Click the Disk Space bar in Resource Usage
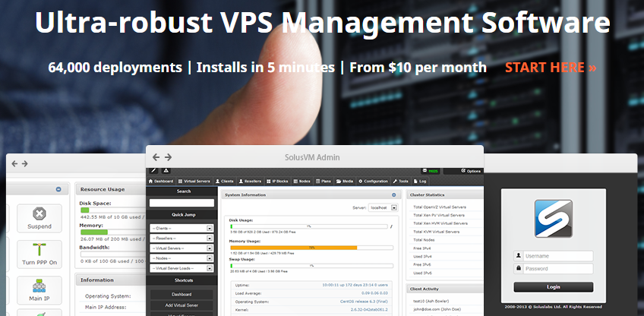 tap(113, 210)
